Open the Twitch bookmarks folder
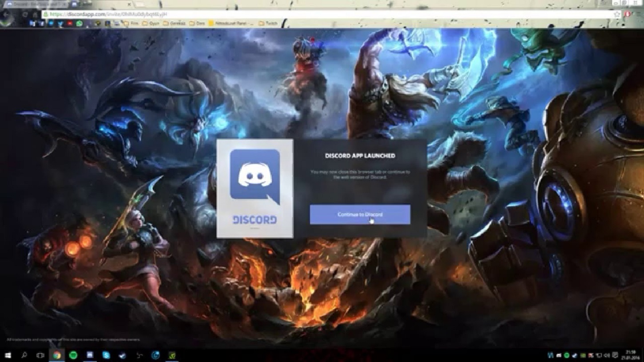Viewport: 644px width, 362px height. click(x=268, y=23)
